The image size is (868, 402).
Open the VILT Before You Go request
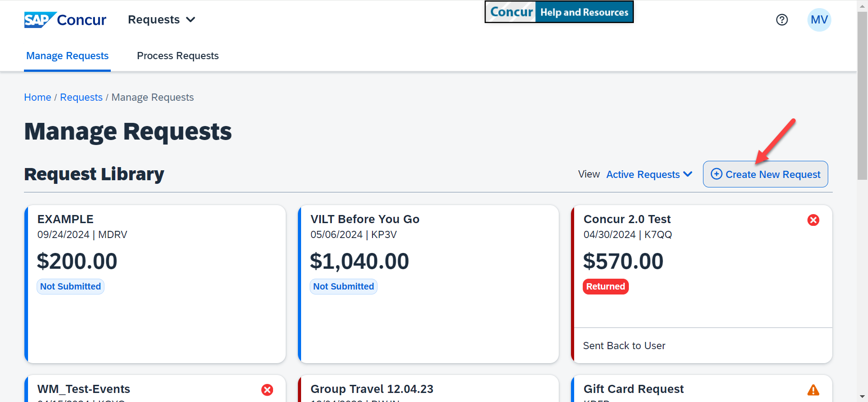click(x=428, y=284)
